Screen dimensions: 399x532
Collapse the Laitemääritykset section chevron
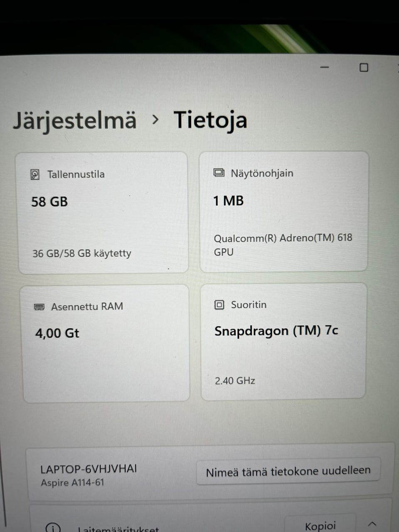[372, 524]
